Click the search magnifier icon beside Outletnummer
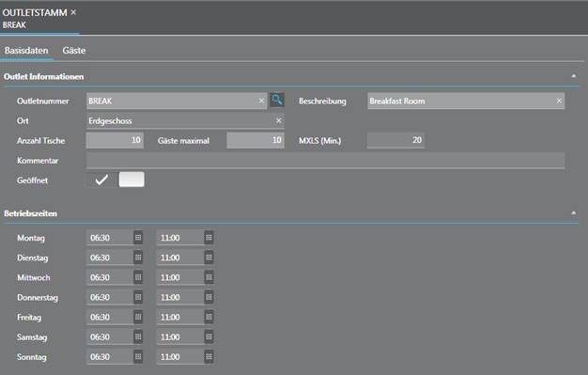This screenshot has width=588, height=375. (277, 101)
